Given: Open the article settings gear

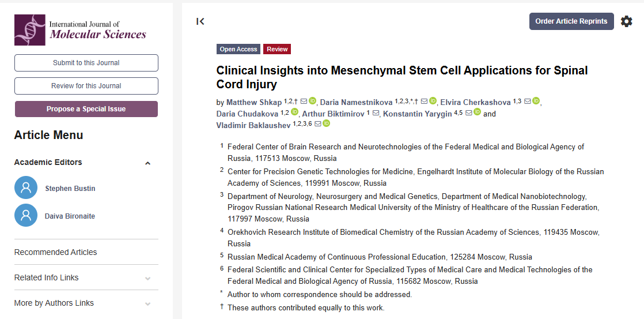Looking at the screenshot, I should [x=626, y=21].
